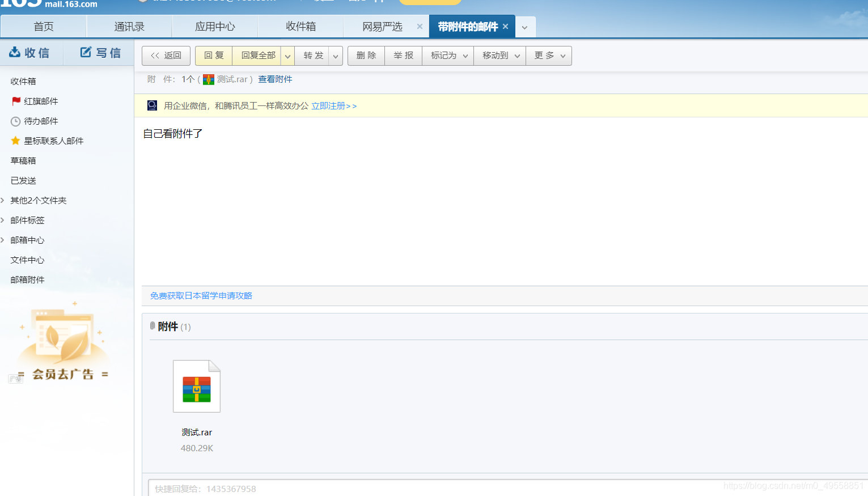The image size is (868, 496).
Task: Select the 带附件的邮件 tab
Action: point(468,27)
